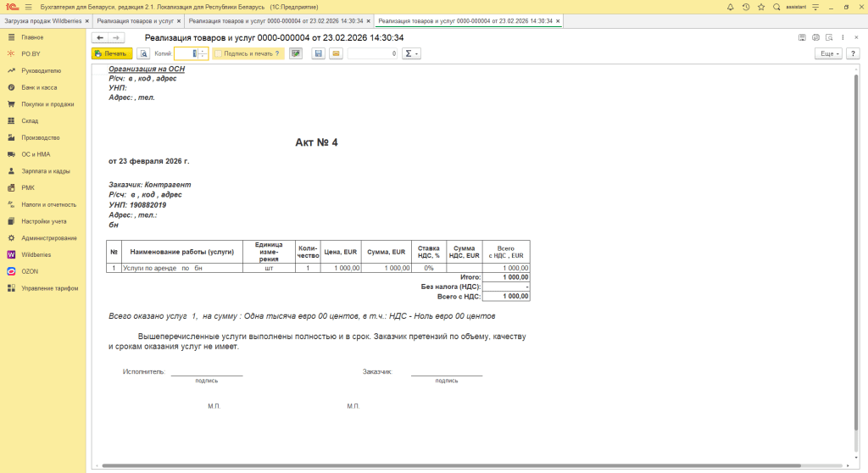Open the Еще dropdown menu
This screenshot has width=868, height=473.
pos(827,53)
